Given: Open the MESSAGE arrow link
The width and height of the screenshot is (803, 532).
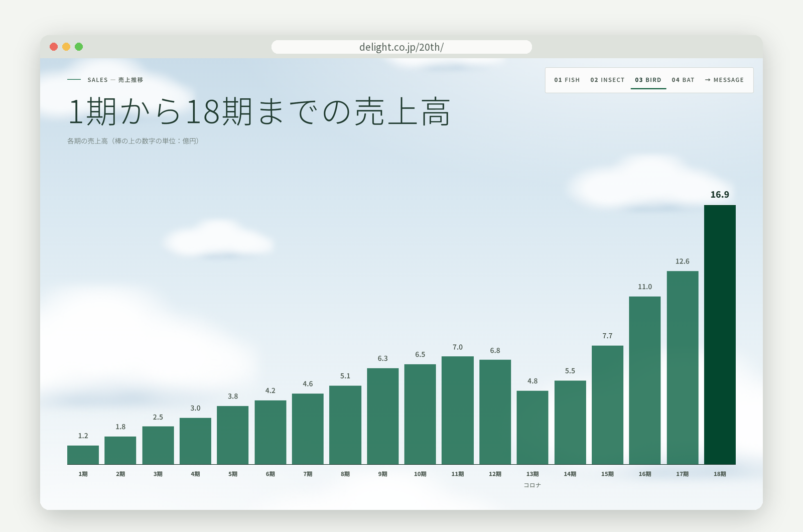Looking at the screenshot, I should point(724,80).
